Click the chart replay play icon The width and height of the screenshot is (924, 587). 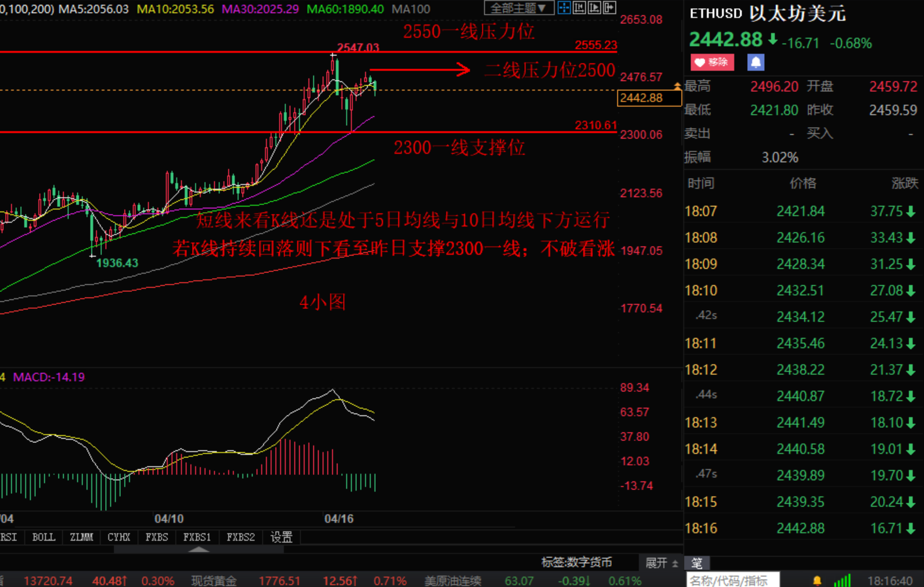click(x=594, y=8)
